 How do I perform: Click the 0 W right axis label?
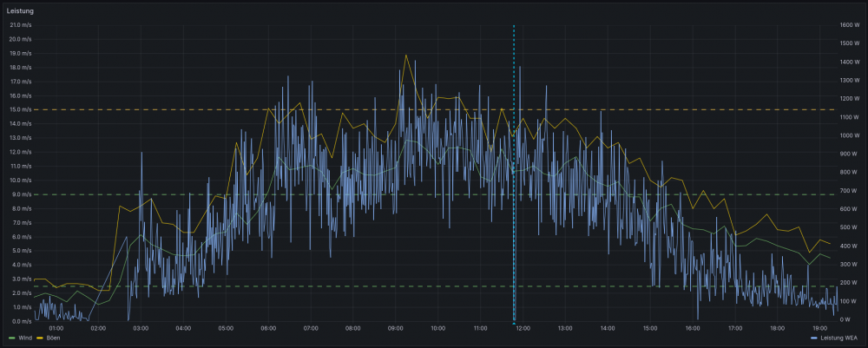pos(845,320)
